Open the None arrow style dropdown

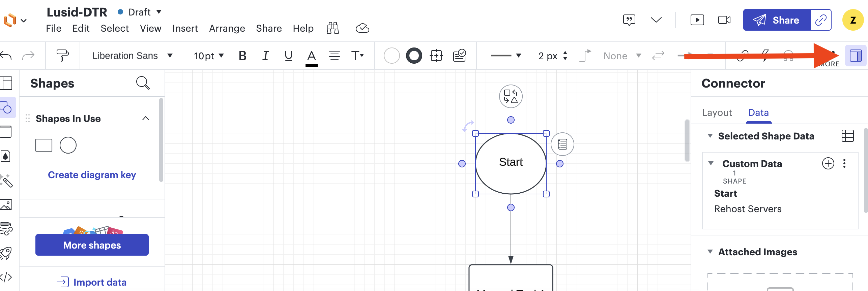[622, 56]
